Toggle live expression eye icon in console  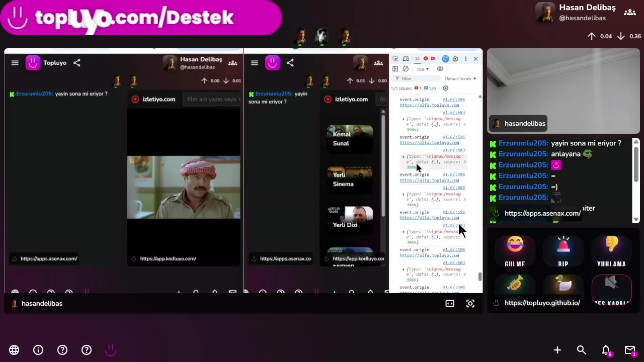point(440,69)
